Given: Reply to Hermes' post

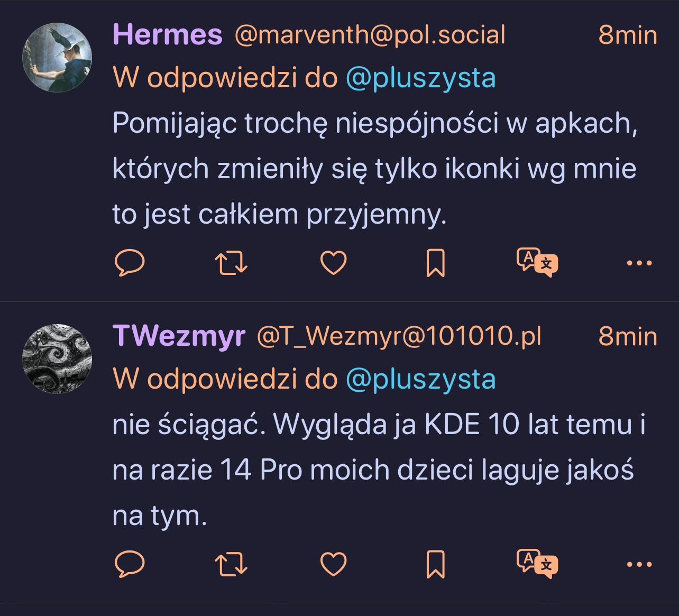Looking at the screenshot, I should (130, 263).
